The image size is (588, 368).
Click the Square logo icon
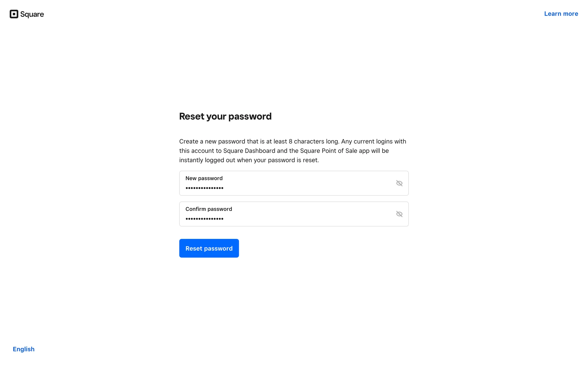tap(14, 14)
